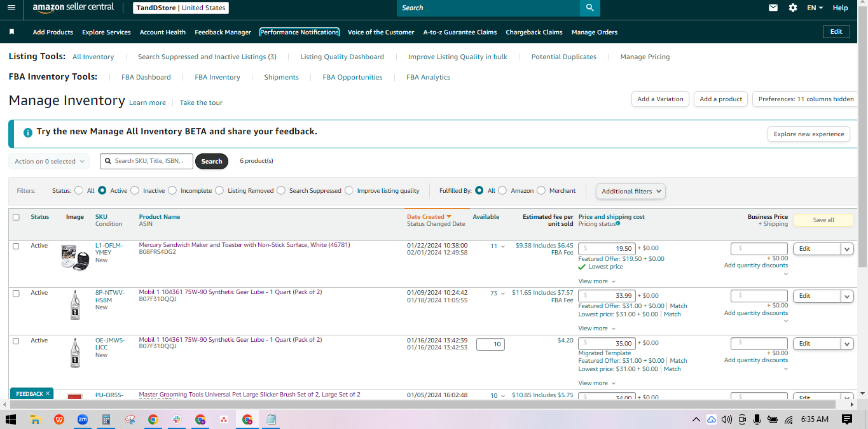Tick the select-all checkbox in the table header

16,217
